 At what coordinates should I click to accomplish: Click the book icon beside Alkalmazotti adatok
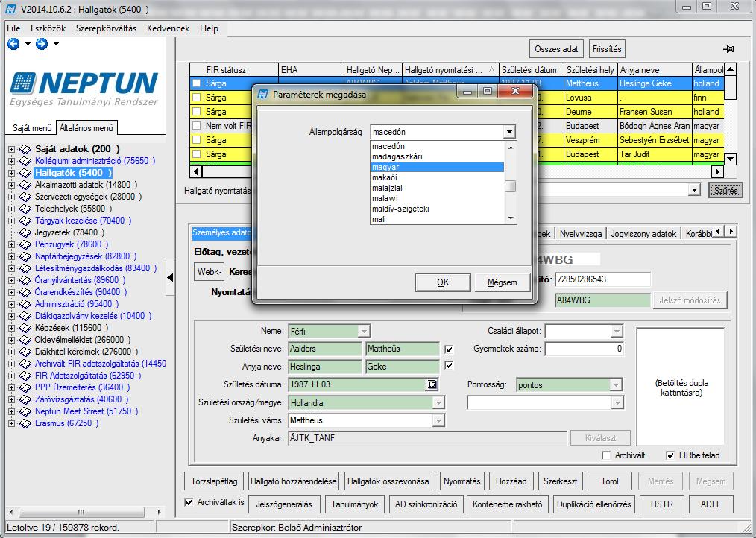(25, 185)
